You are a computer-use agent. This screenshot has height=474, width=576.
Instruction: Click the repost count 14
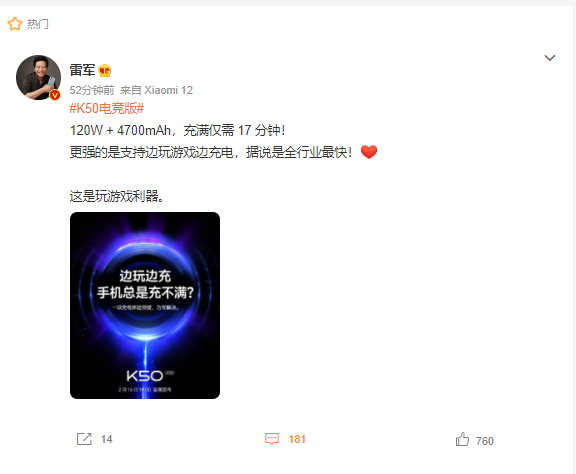[x=107, y=439]
